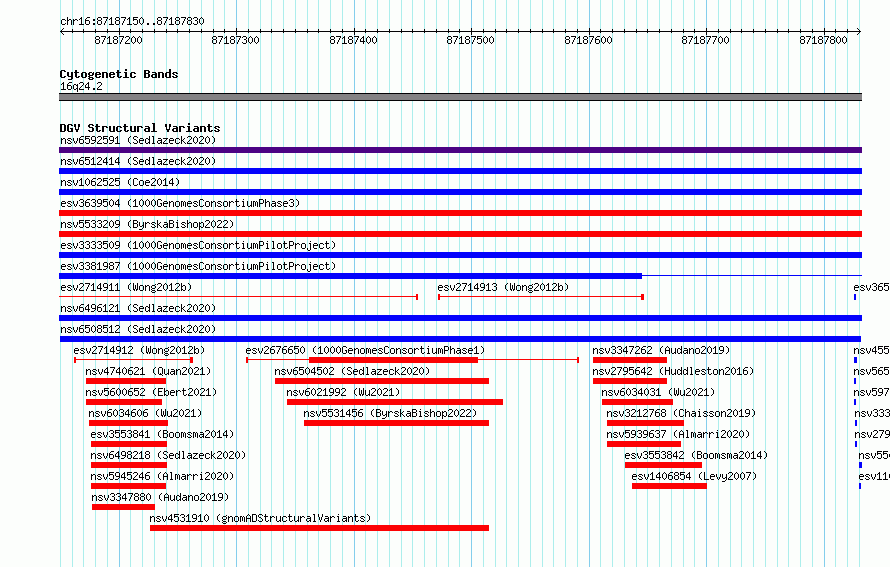Screen dimensions: 890x567
Task: Open nsv6512414 (Sedlazeck2020) variant label
Action: coord(138,161)
